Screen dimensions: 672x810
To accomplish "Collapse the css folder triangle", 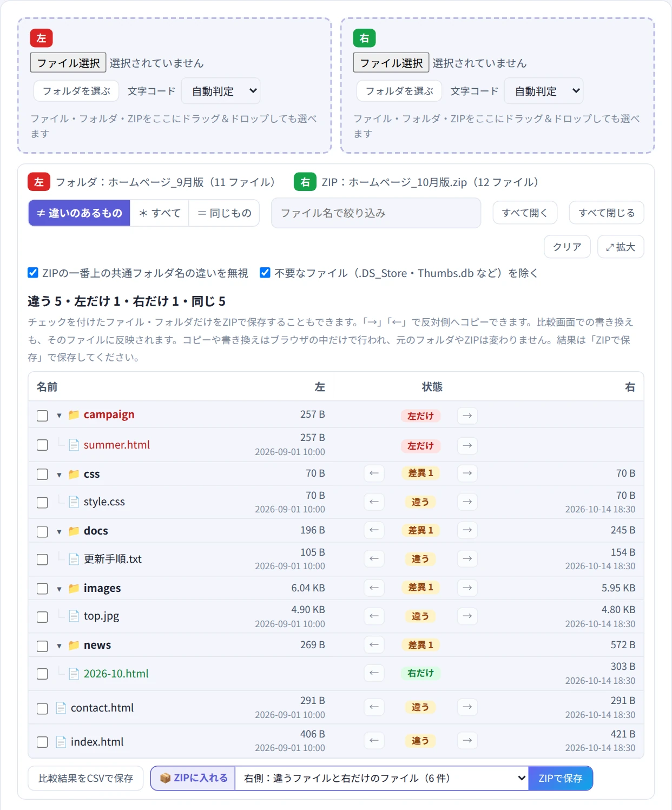I will click(x=59, y=475).
